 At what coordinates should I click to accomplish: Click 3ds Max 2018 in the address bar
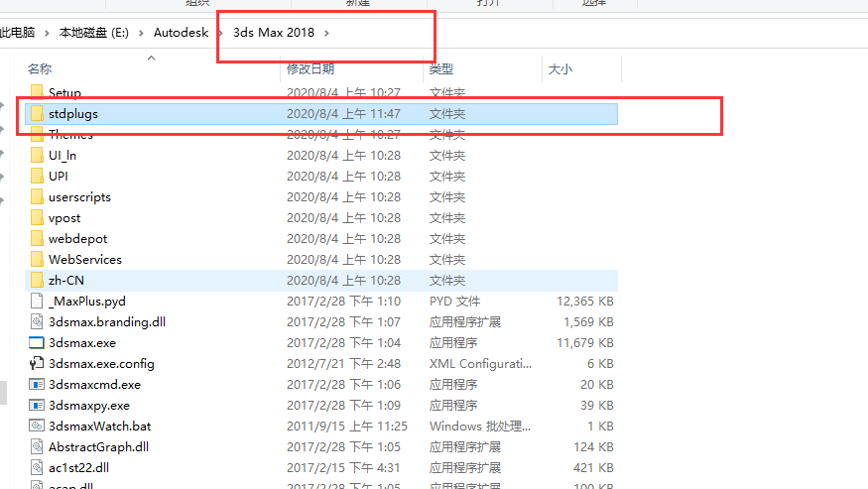[274, 33]
